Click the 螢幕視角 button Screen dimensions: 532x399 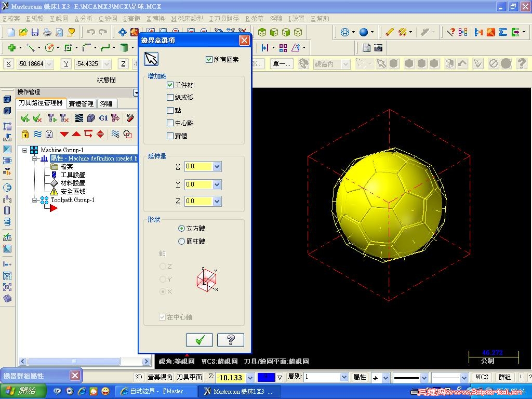160,377
